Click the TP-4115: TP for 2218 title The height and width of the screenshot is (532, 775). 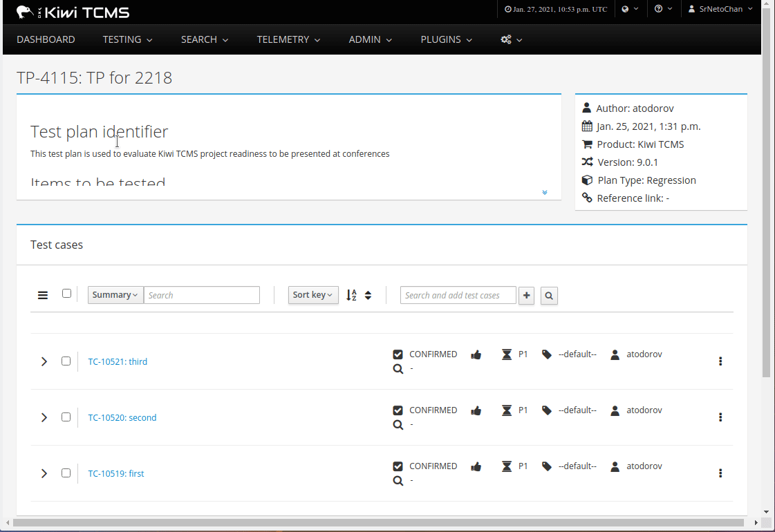[95, 77]
